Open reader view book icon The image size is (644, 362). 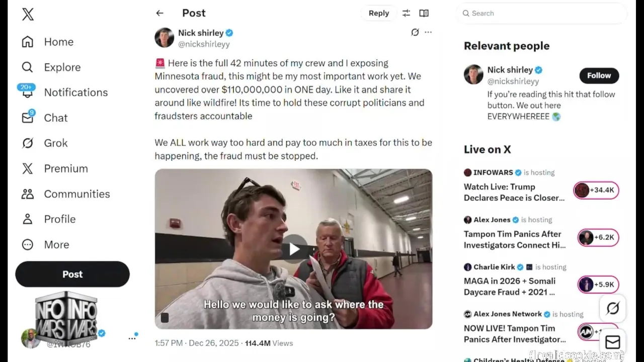[424, 13]
